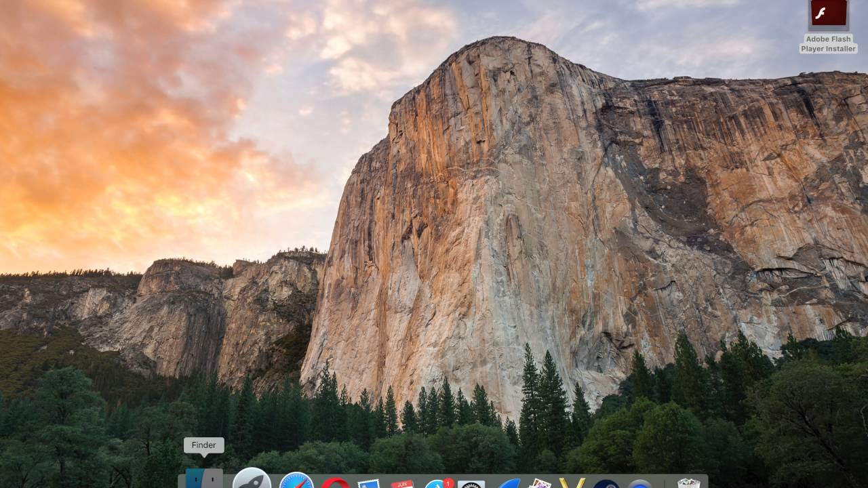The height and width of the screenshot is (488, 868).
Task: Launch Launchpad rocket icon in Dock
Action: (x=252, y=479)
